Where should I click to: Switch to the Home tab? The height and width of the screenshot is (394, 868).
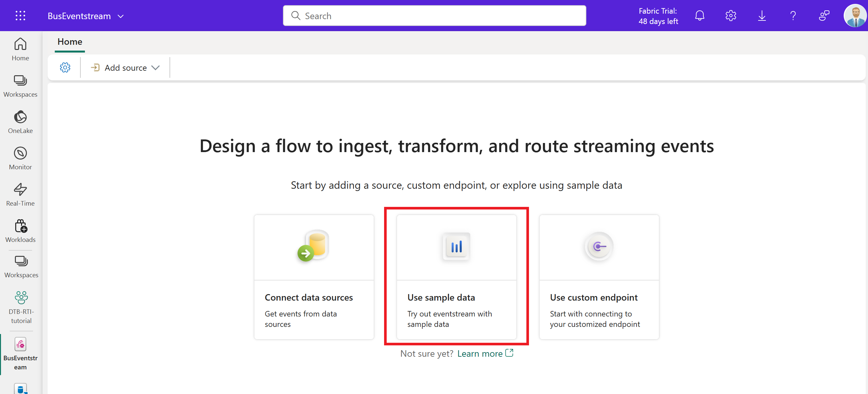pos(70,42)
